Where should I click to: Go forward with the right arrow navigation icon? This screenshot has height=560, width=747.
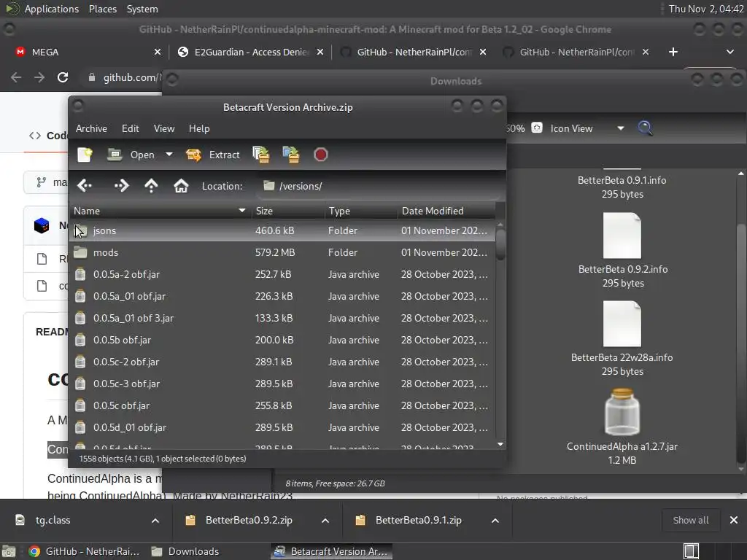click(122, 186)
